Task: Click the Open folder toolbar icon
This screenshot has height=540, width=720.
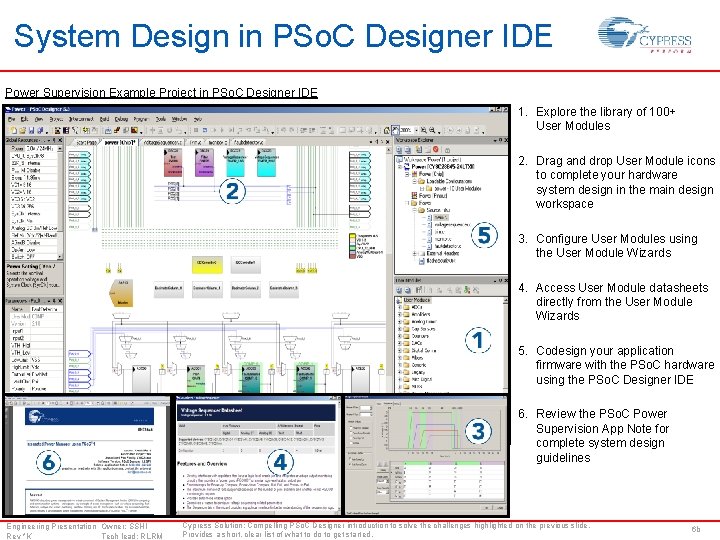Action: [22, 130]
